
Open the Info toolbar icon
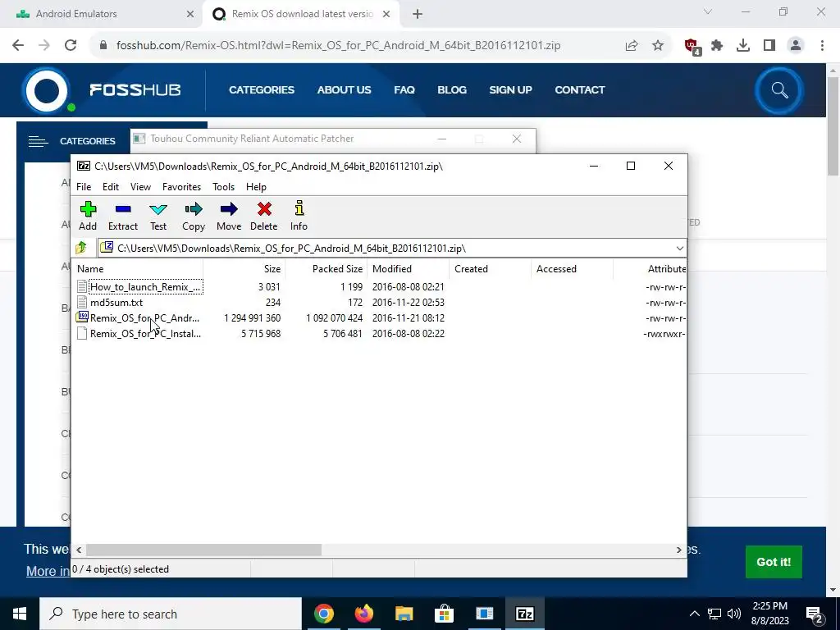click(x=299, y=216)
